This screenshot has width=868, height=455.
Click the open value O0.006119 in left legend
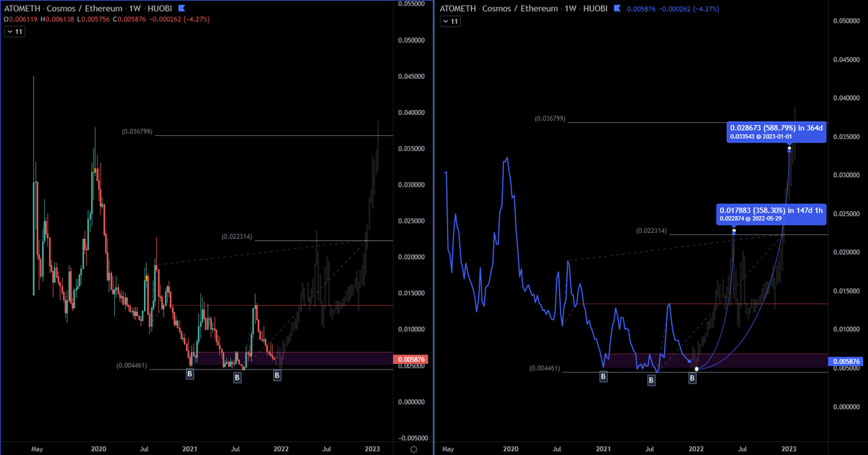22,21
